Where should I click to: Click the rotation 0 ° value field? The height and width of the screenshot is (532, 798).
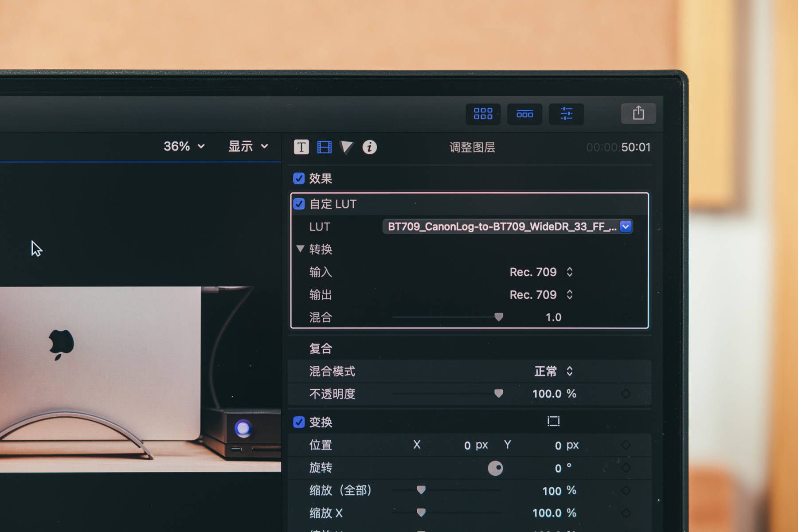click(x=563, y=468)
